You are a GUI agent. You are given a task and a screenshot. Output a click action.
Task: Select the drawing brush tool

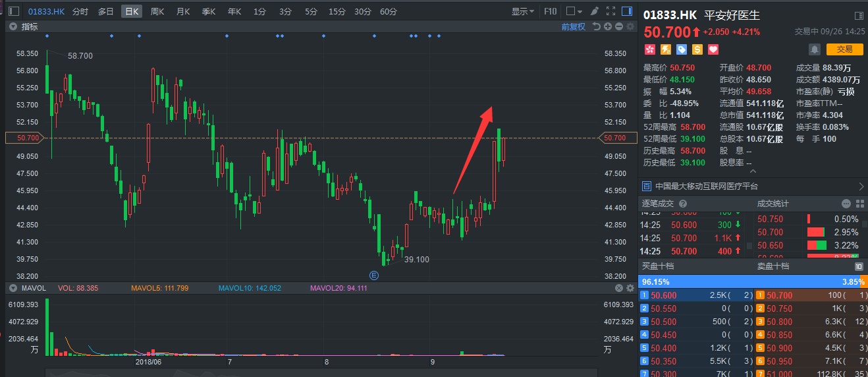pos(595,11)
